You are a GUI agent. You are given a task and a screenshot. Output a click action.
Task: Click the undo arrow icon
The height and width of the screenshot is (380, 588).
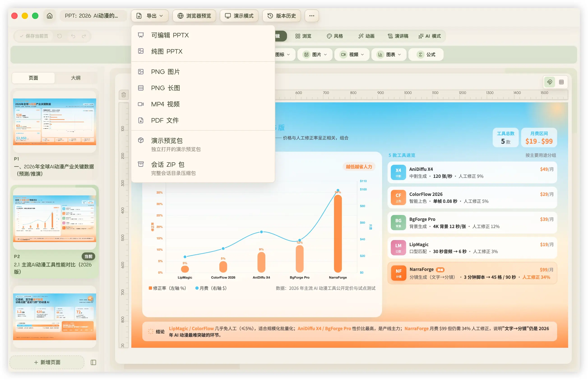click(x=73, y=36)
